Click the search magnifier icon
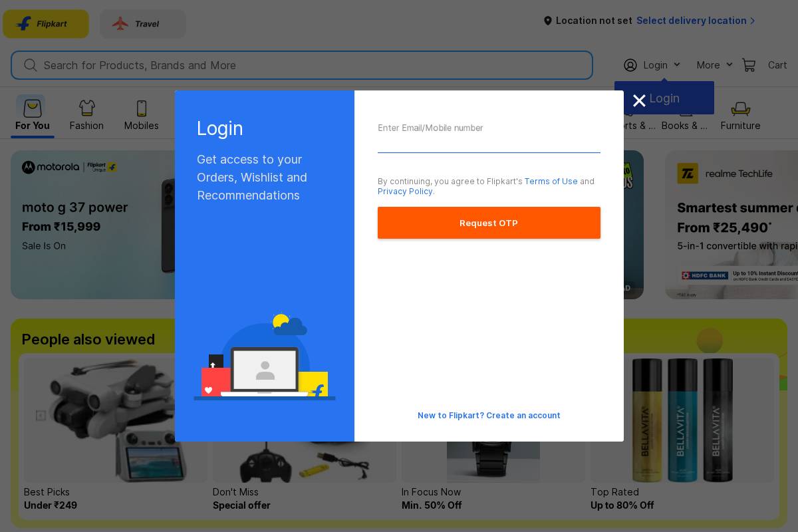The image size is (798, 532). point(31,65)
